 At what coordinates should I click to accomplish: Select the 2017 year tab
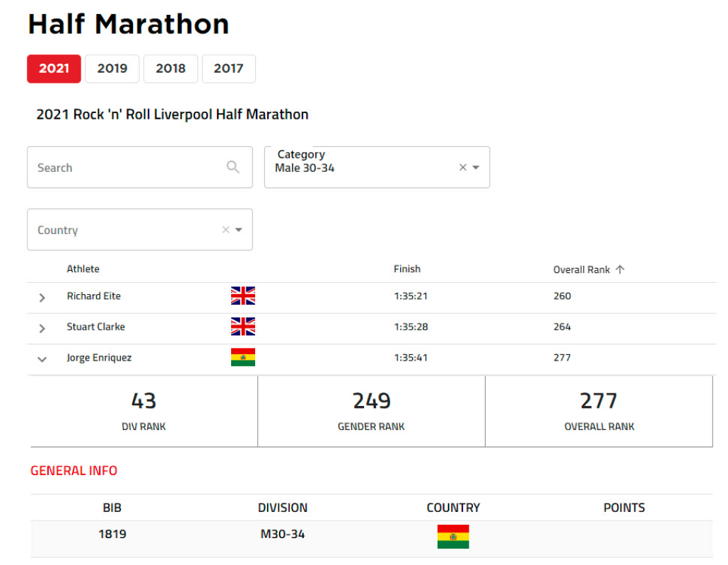(x=228, y=69)
